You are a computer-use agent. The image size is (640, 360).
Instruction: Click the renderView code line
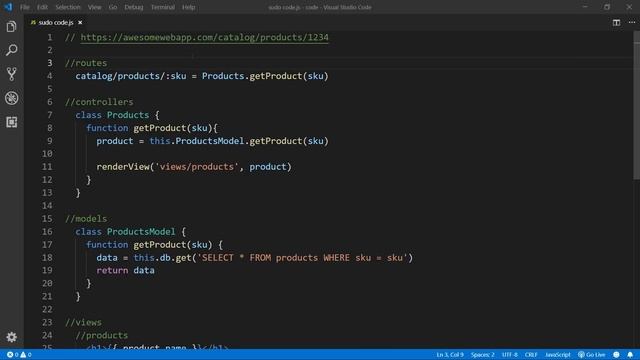coord(194,167)
